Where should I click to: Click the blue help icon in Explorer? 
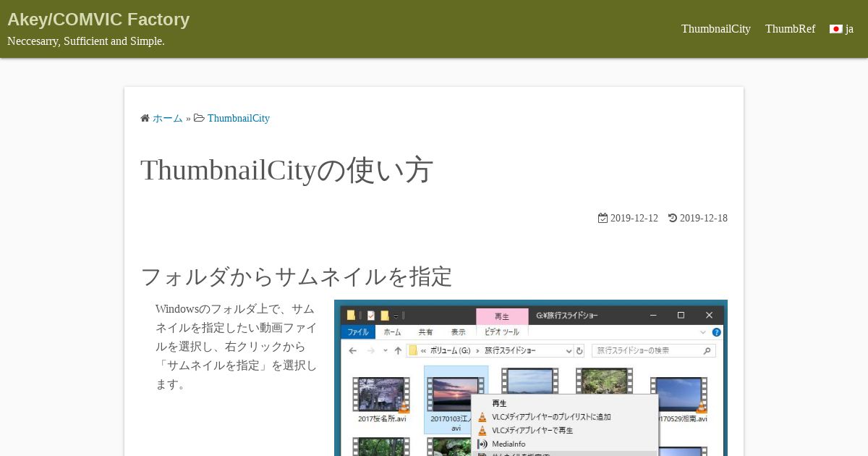(x=717, y=332)
